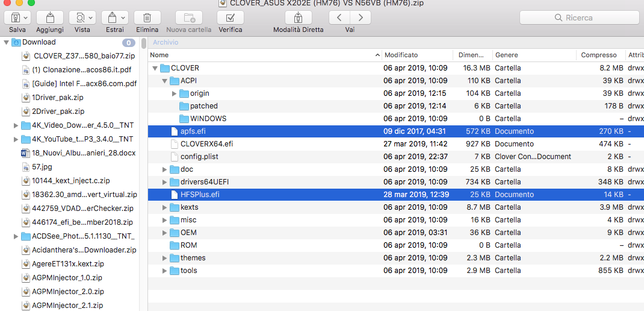
Task: Click the 927 KB size cell
Action: (x=478, y=144)
